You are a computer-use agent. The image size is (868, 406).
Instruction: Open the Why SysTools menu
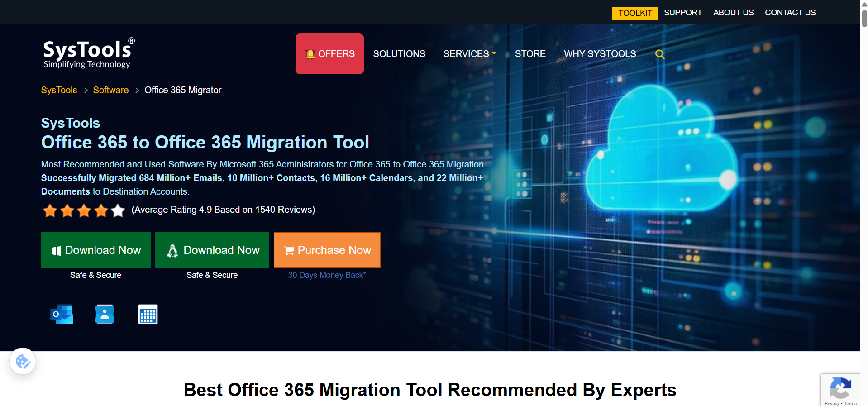(x=600, y=54)
